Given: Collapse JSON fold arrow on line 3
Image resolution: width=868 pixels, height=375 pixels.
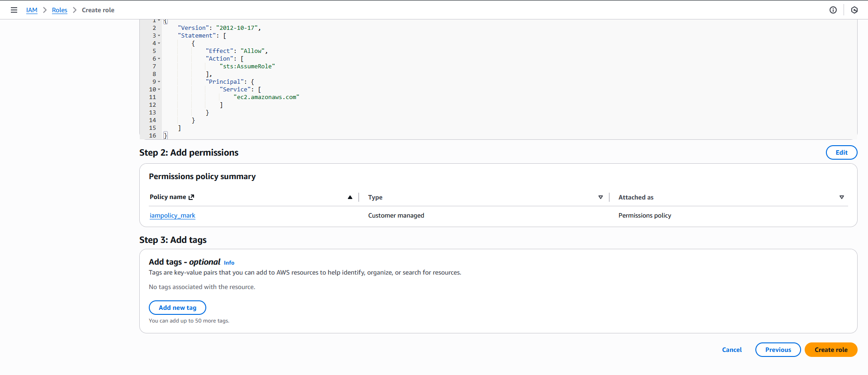Looking at the screenshot, I should click(159, 36).
